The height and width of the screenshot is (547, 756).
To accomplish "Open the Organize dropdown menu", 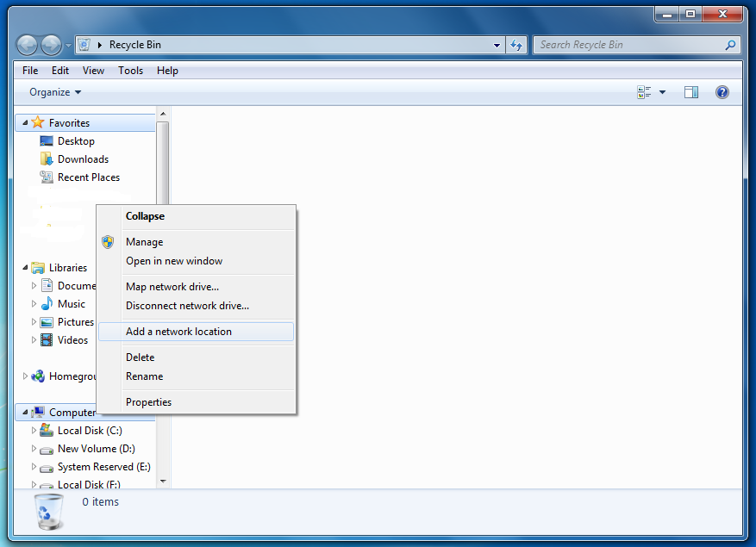I will coord(55,92).
